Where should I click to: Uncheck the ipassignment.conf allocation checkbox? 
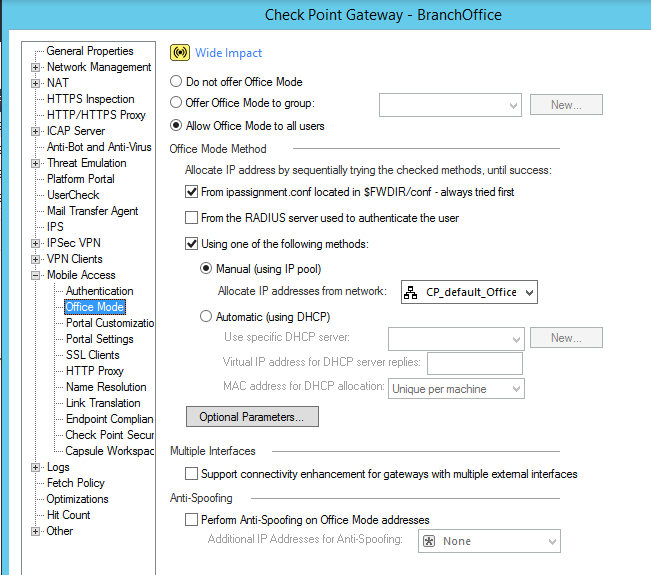(192, 191)
